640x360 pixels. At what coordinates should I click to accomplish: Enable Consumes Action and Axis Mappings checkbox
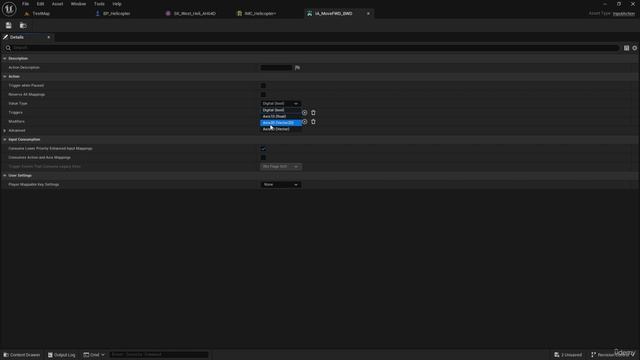click(x=263, y=158)
